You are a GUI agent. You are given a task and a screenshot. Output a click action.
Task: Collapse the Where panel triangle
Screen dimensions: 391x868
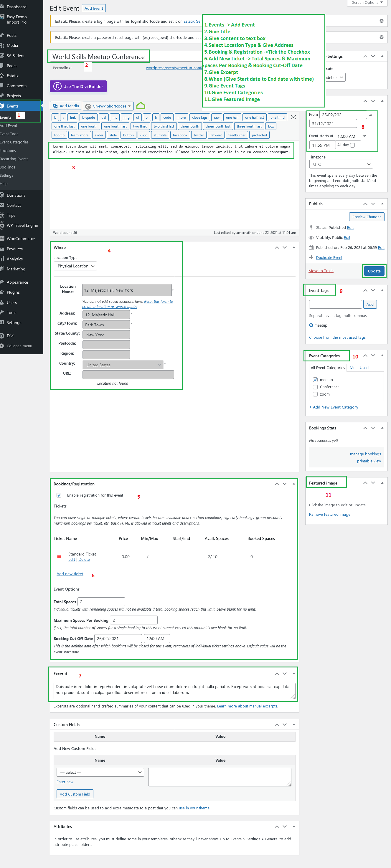293,247
